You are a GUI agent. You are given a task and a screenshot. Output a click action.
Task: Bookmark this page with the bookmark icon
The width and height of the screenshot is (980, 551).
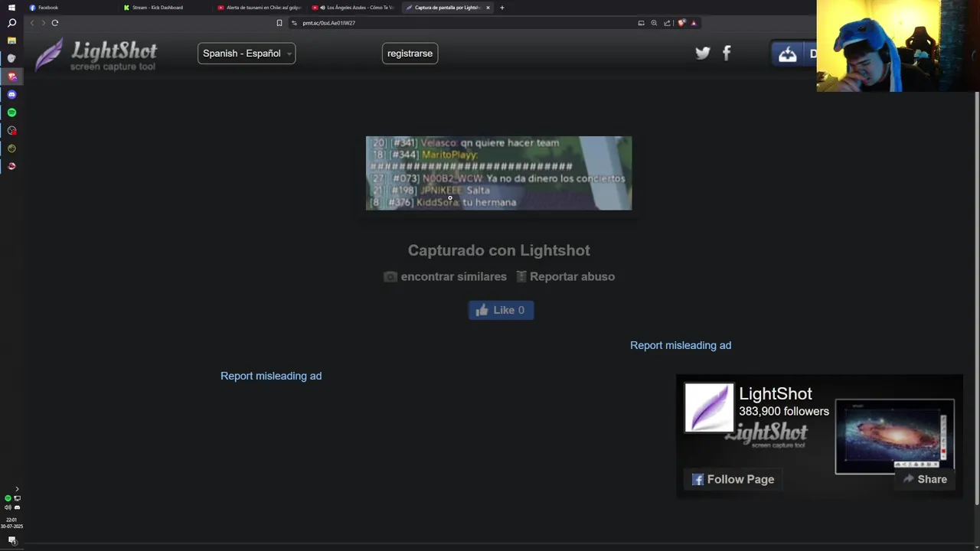coord(279,23)
